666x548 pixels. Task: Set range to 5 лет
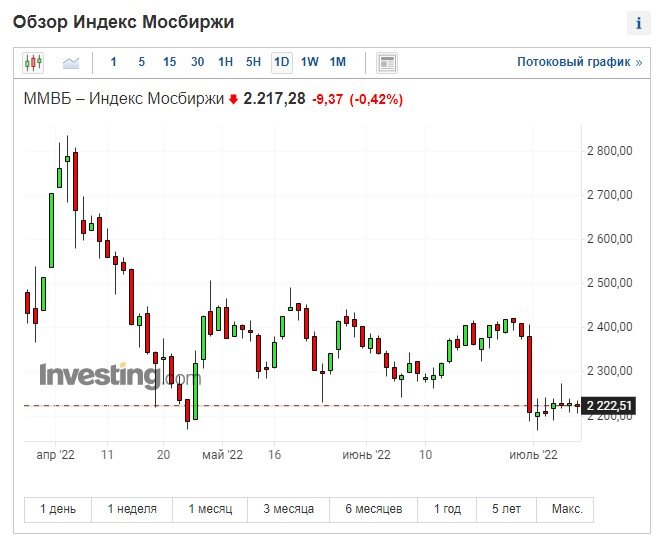(x=506, y=509)
